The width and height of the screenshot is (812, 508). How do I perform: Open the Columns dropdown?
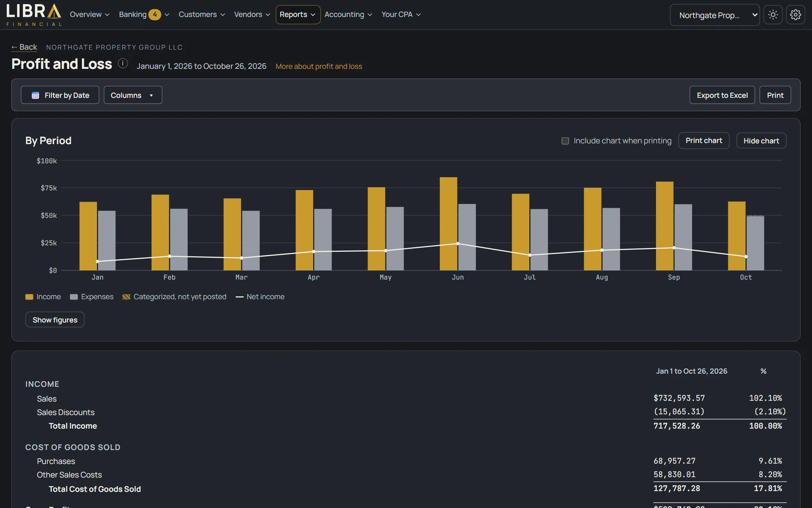[x=133, y=95]
